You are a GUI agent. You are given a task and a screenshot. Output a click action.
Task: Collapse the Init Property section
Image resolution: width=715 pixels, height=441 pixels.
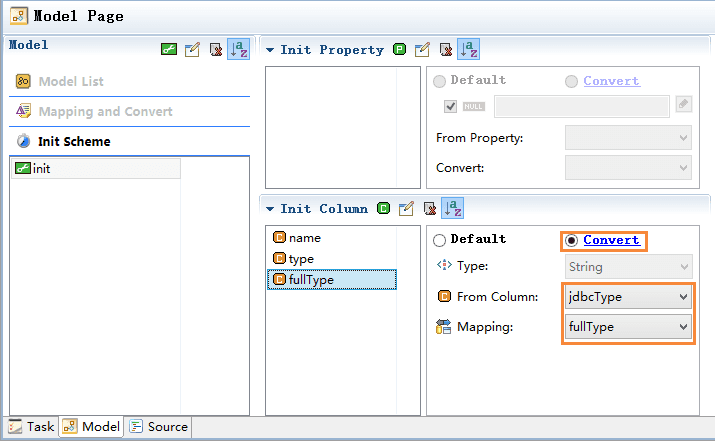(x=270, y=50)
